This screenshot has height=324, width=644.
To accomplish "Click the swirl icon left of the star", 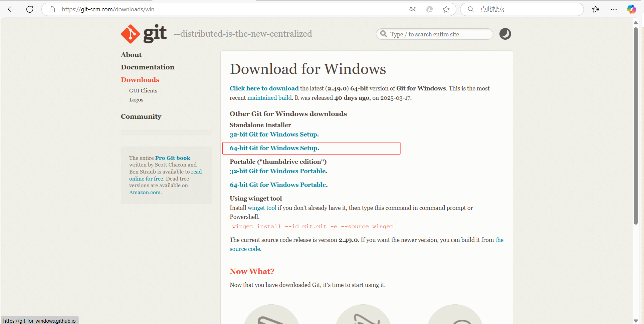I will click(x=429, y=9).
